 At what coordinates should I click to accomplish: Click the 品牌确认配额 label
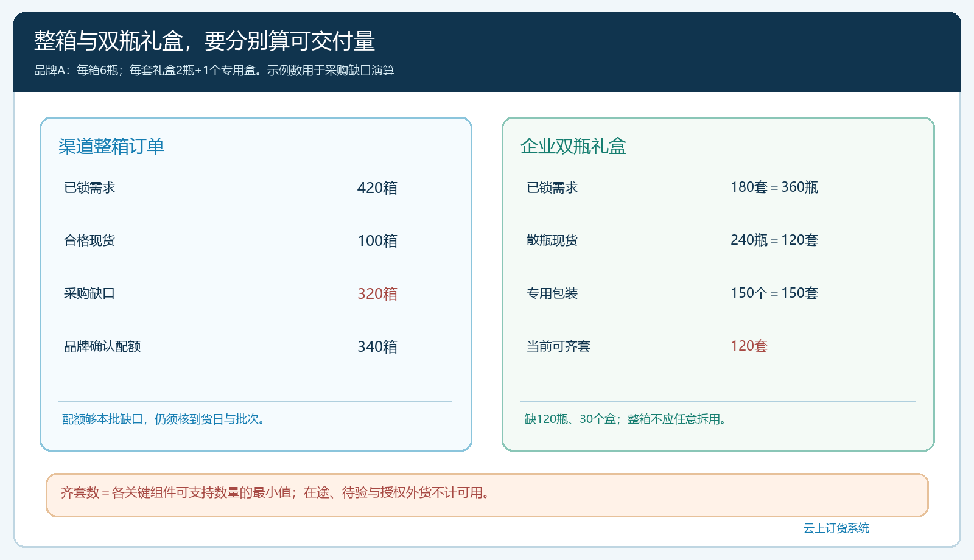coord(102,346)
